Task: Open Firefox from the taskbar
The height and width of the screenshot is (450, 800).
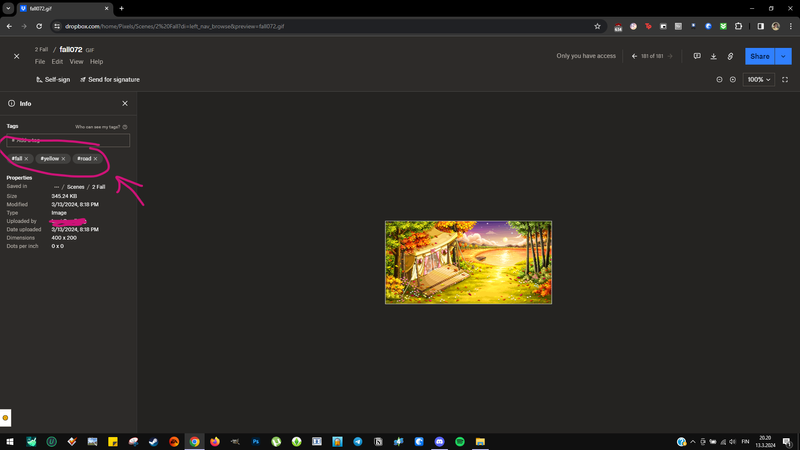Action: [x=215, y=442]
